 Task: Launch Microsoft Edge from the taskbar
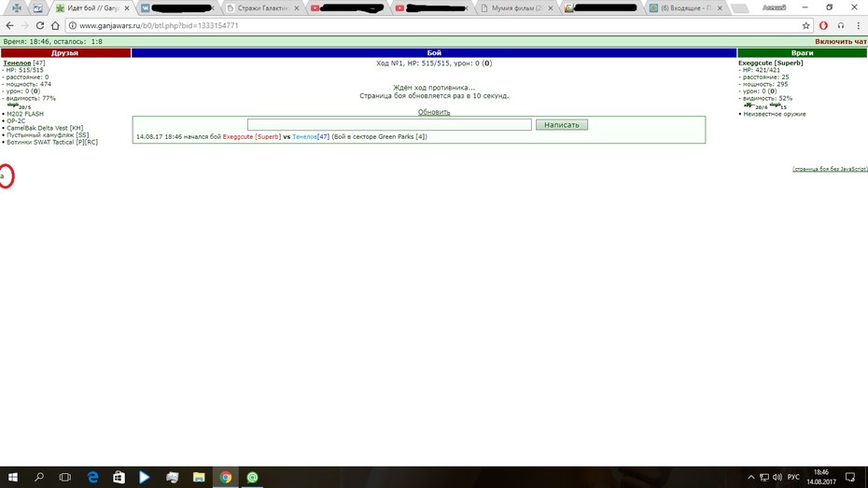[x=92, y=477]
